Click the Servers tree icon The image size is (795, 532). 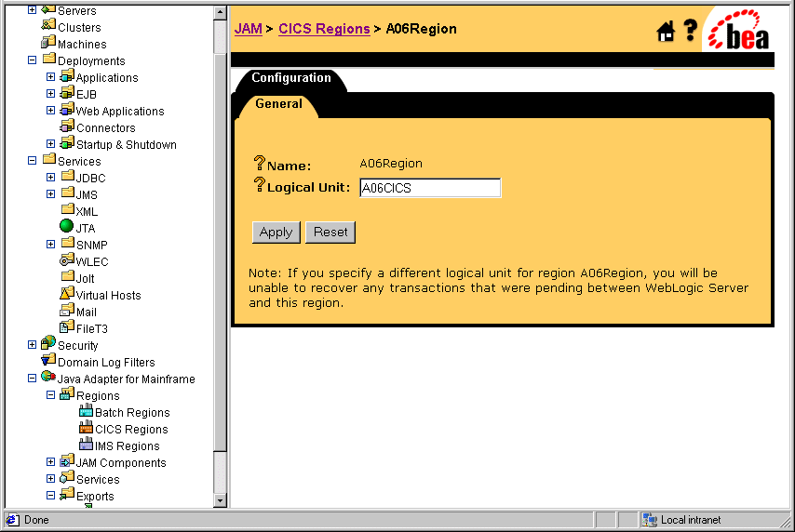[x=48, y=9]
